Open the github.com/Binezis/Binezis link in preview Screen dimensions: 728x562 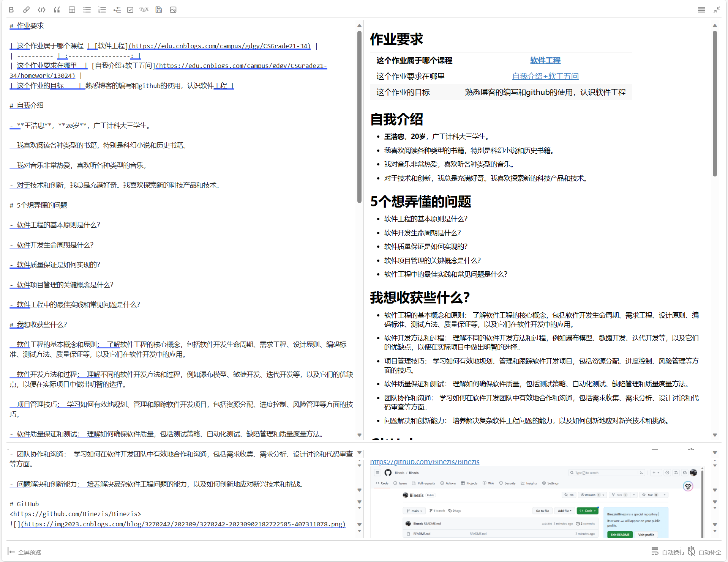[x=425, y=462]
